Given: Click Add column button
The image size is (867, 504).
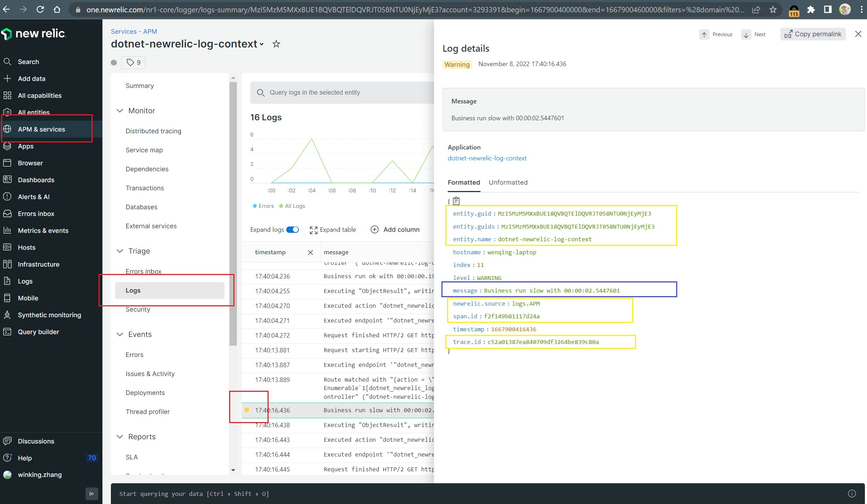Looking at the screenshot, I should [395, 230].
